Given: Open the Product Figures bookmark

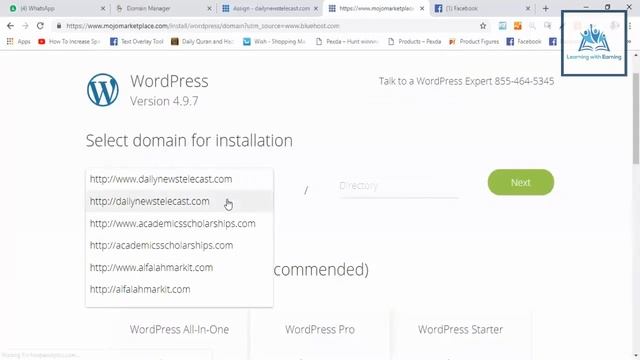Looking at the screenshot, I should click(x=474, y=41).
